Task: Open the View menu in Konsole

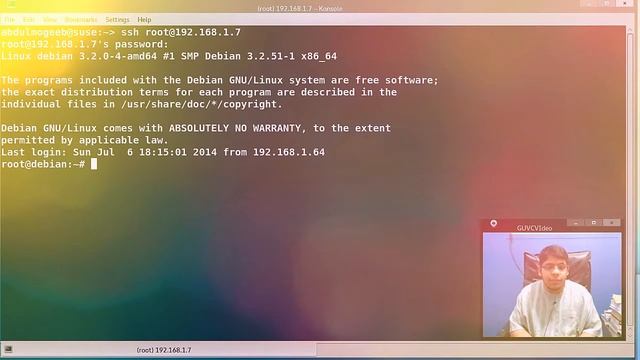Action: pos(50,20)
